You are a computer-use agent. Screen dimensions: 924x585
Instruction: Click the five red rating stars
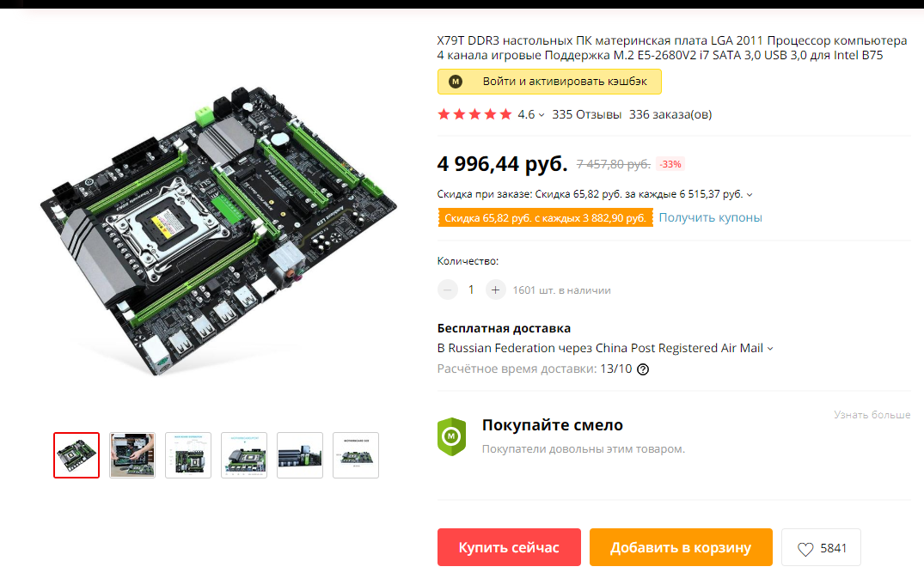475,114
